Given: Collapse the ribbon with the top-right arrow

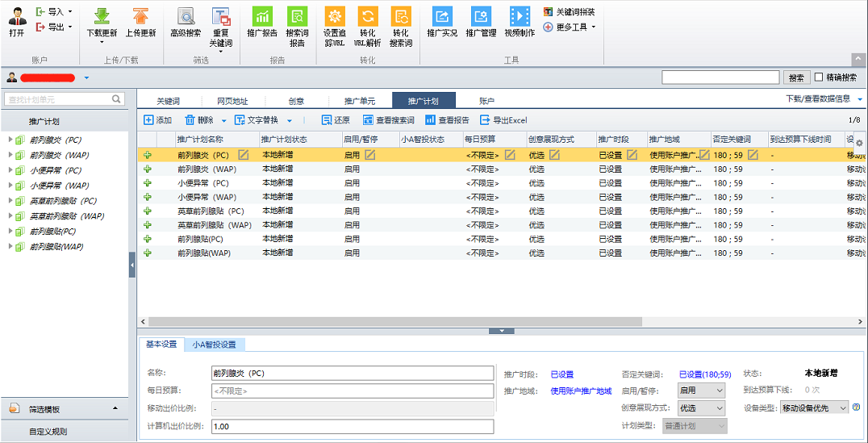Looking at the screenshot, I should 858,59.
